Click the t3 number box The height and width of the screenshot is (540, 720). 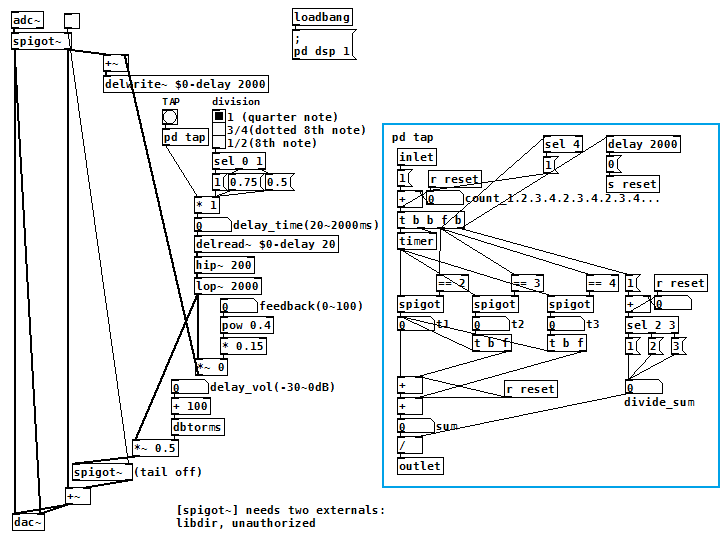click(x=566, y=325)
